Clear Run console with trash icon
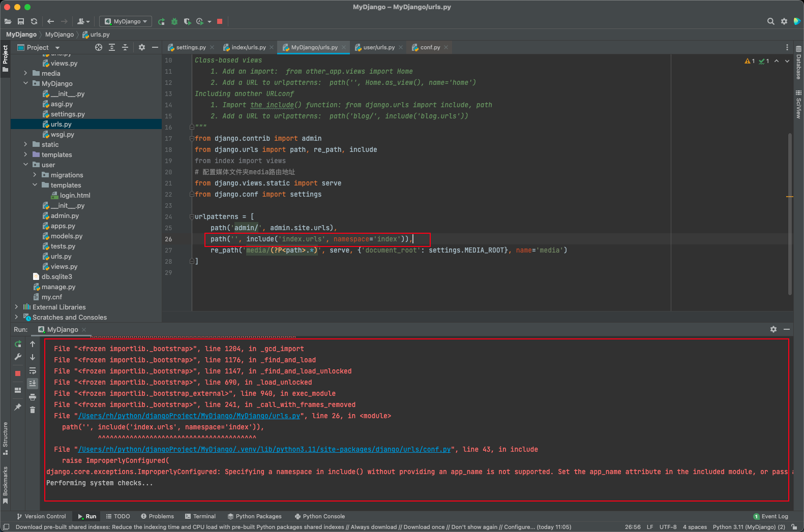This screenshot has height=532, width=804. point(33,410)
